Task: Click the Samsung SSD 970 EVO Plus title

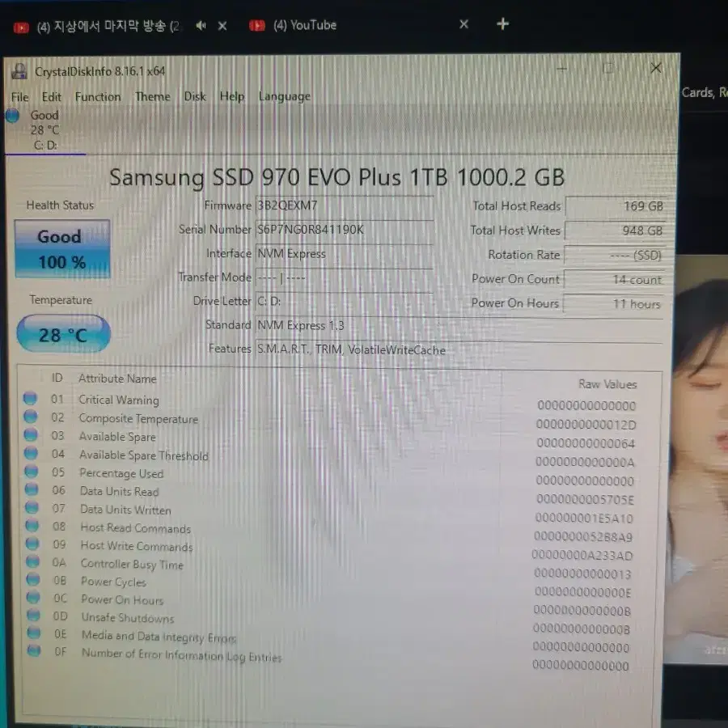Action: tap(337, 177)
